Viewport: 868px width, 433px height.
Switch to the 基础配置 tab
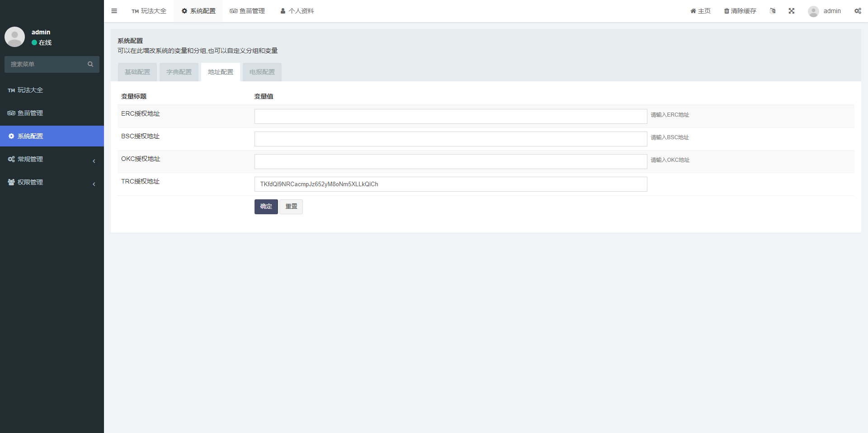[x=137, y=72]
